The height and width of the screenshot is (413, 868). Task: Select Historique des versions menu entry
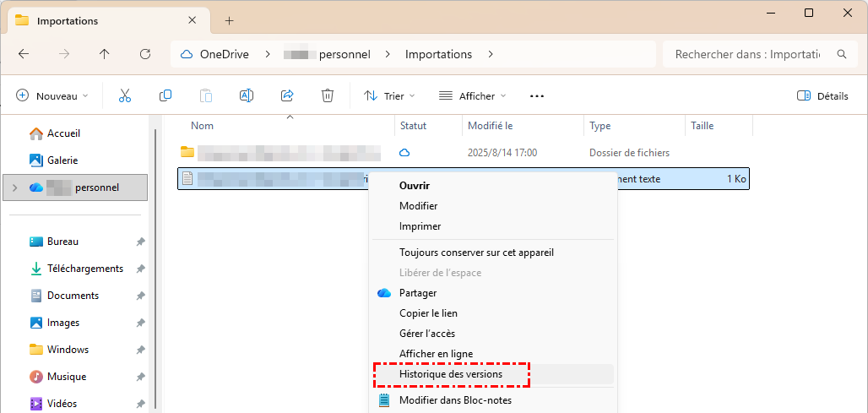(450, 374)
